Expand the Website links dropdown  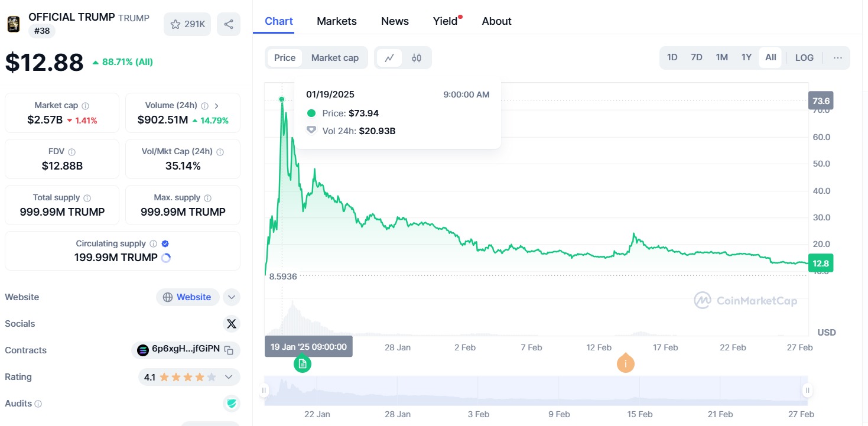point(232,297)
